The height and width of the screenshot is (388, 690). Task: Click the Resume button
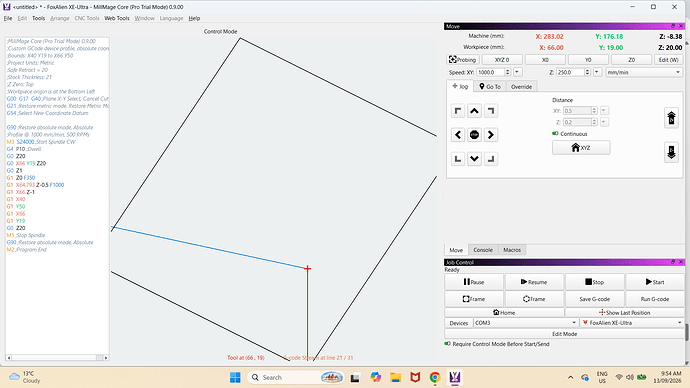[534, 282]
